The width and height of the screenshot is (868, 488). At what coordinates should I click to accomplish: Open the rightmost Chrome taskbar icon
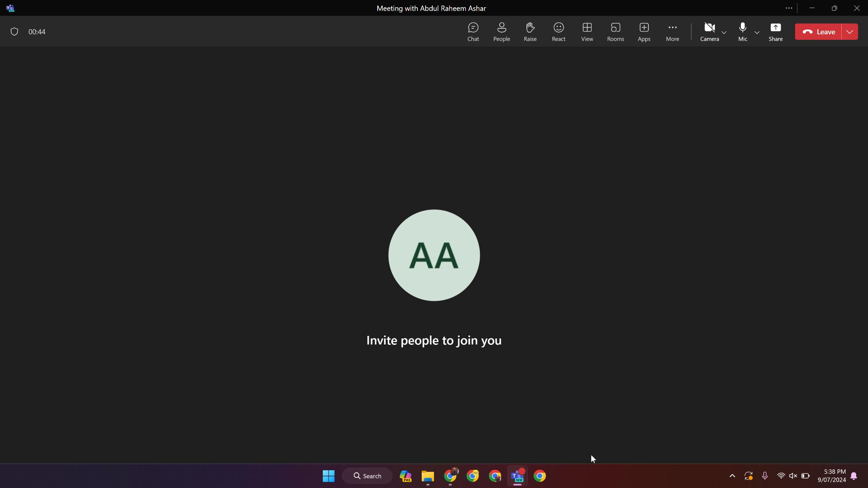(x=540, y=476)
